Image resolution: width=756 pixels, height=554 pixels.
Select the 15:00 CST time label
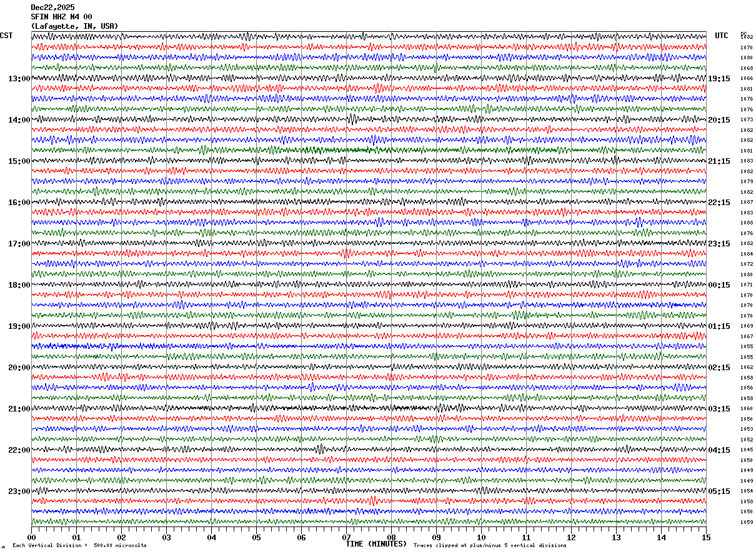(19, 161)
